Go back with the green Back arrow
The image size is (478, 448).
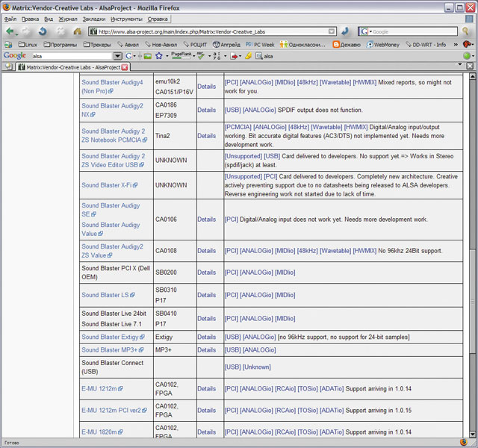tap(10, 31)
